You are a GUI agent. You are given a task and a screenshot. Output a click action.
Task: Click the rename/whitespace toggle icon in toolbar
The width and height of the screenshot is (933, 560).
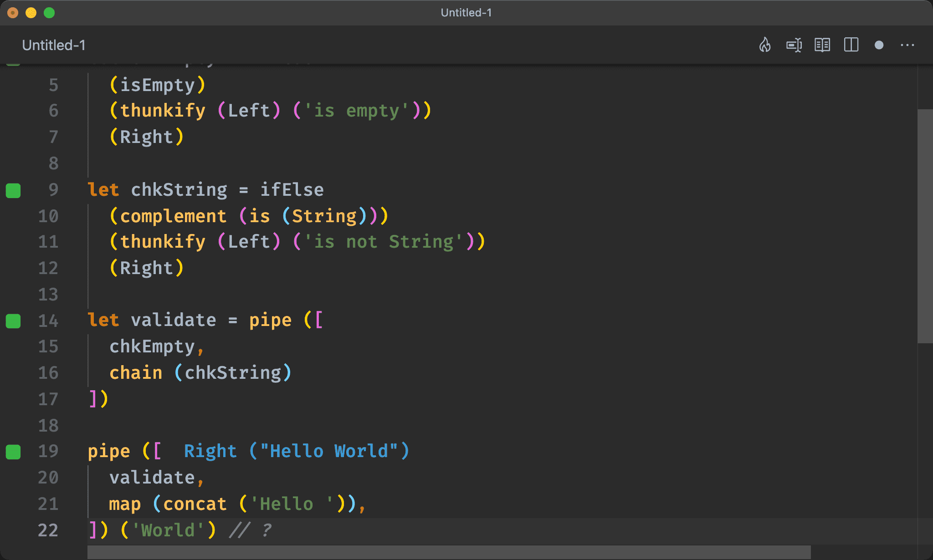coord(794,45)
